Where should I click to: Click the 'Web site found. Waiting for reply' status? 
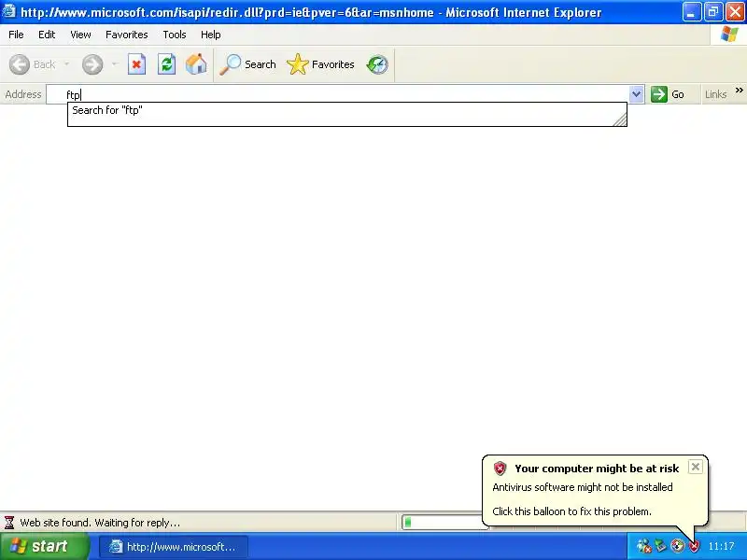(100, 523)
